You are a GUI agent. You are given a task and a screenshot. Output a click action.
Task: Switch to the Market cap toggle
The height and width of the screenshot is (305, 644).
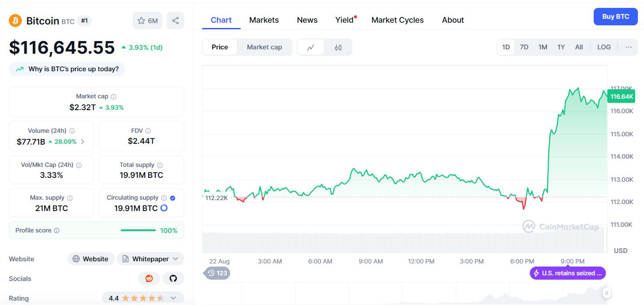click(x=264, y=47)
